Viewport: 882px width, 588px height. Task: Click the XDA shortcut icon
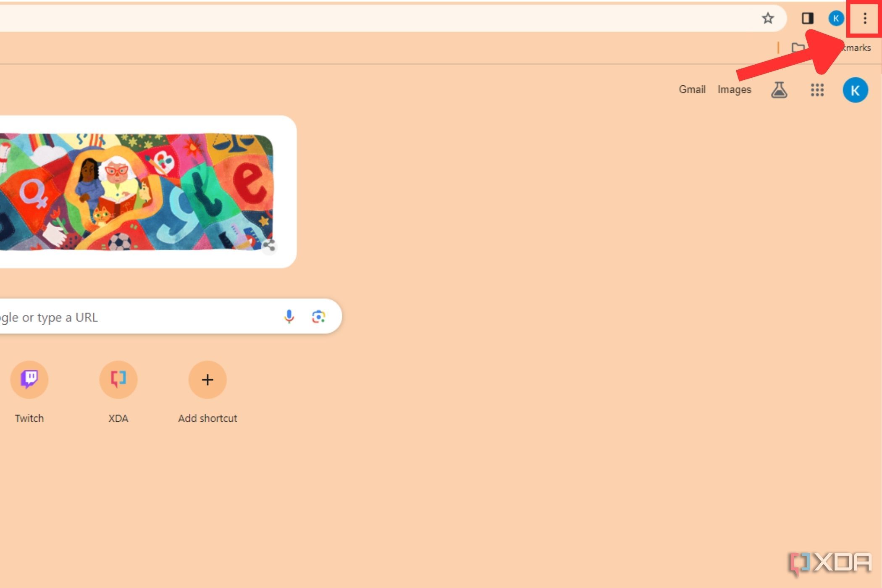118,379
